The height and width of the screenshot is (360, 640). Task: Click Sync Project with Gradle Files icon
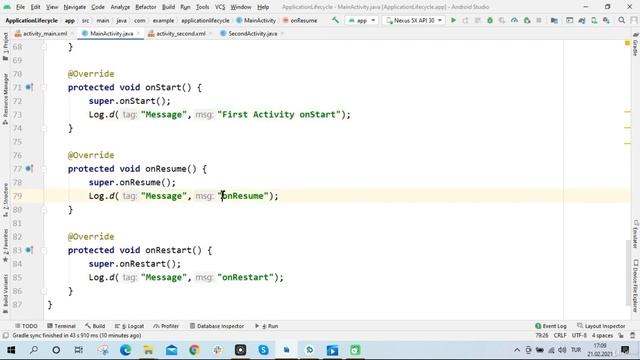tap(582, 20)
